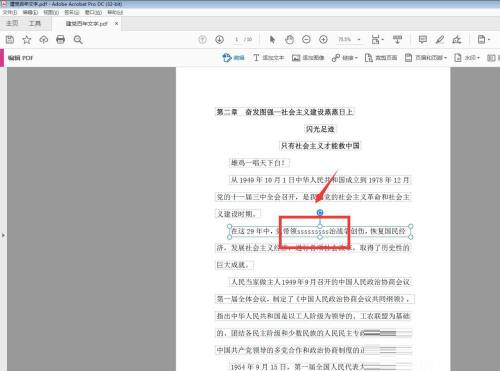Open the find text magnifier
This screenshot has width=500, height=371.
tap(78, 40)
